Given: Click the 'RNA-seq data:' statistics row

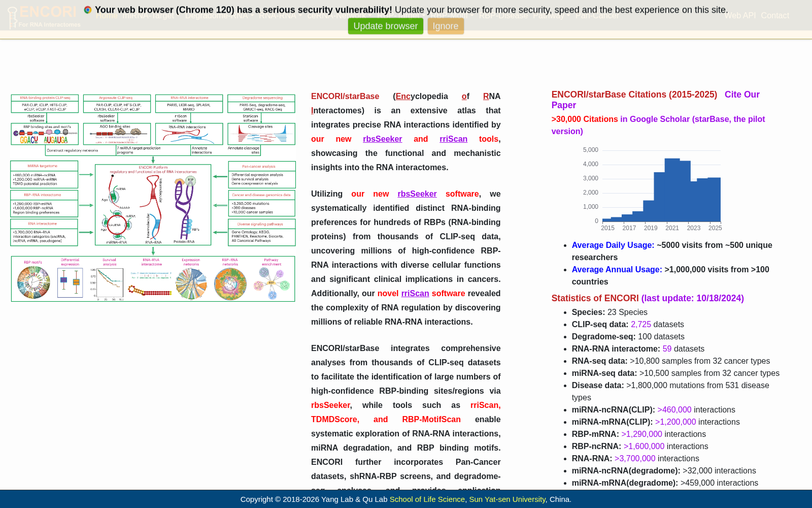Looking at the screenshot, I should point(670,361).
